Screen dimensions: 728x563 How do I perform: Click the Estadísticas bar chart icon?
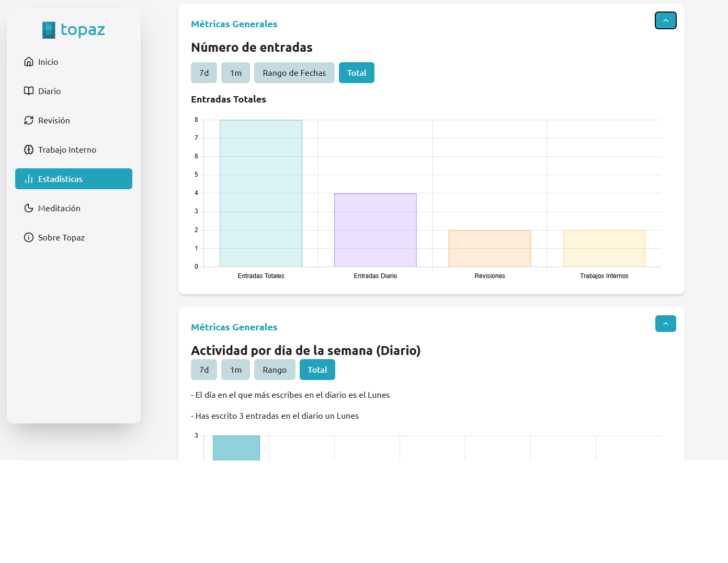[29, 179]
